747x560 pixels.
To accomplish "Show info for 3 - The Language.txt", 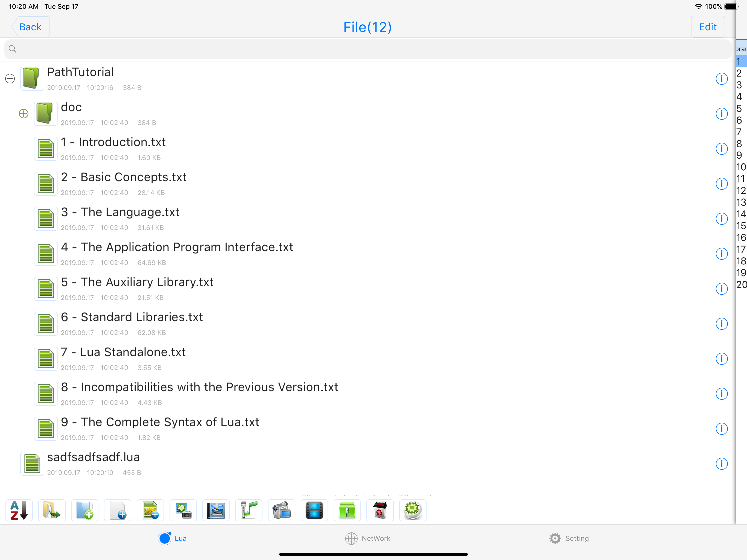I will click(721, 219).
